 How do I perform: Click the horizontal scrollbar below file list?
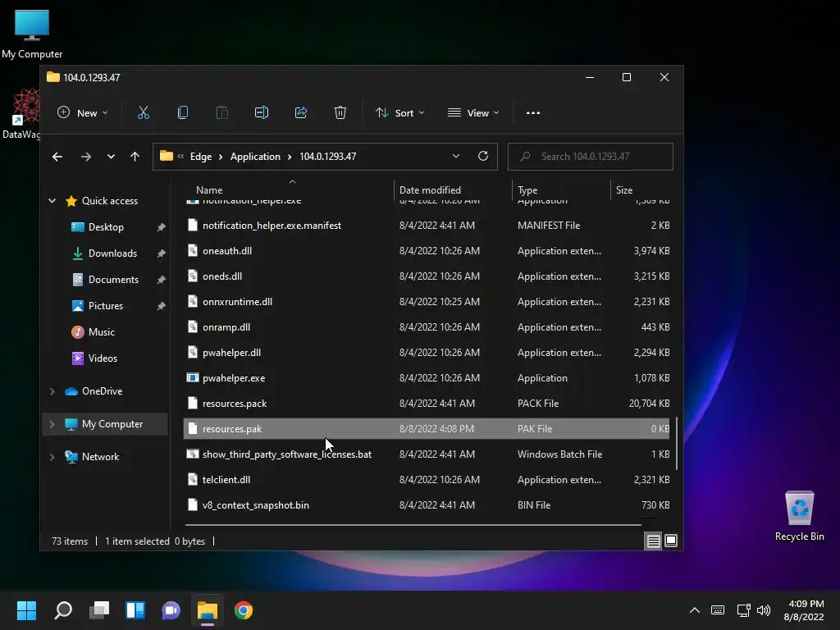413,524
